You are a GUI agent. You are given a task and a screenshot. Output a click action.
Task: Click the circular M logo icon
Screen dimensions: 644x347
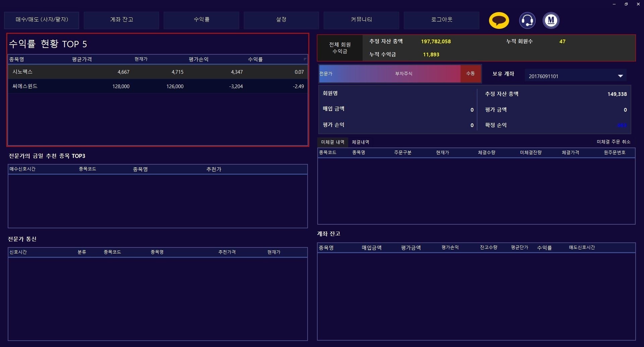tap(551, 20)
